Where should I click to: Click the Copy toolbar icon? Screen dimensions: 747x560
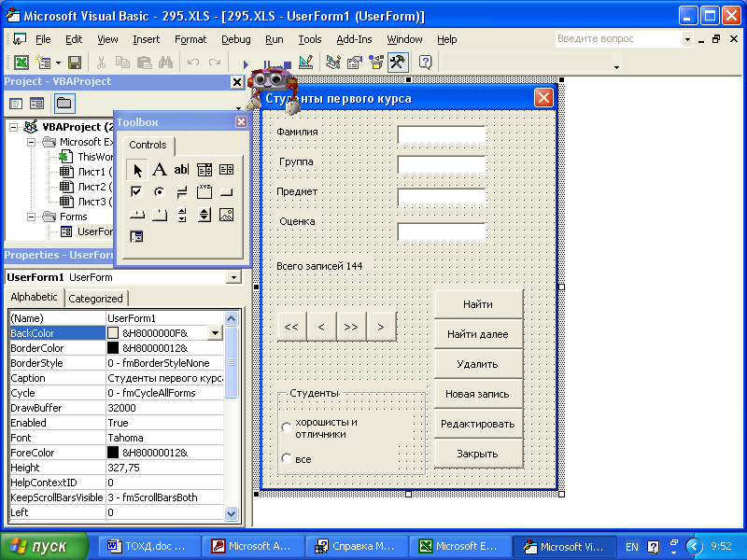(x=122, y=62)
